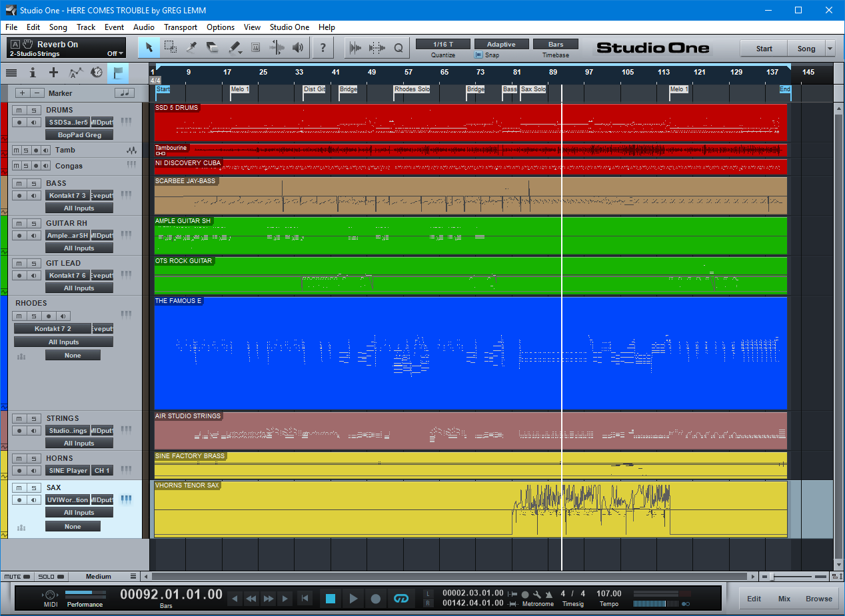Open the Kontakt 7 3 instrument dropdown on BASS
The image size is (845, 616).
point(67,195)
